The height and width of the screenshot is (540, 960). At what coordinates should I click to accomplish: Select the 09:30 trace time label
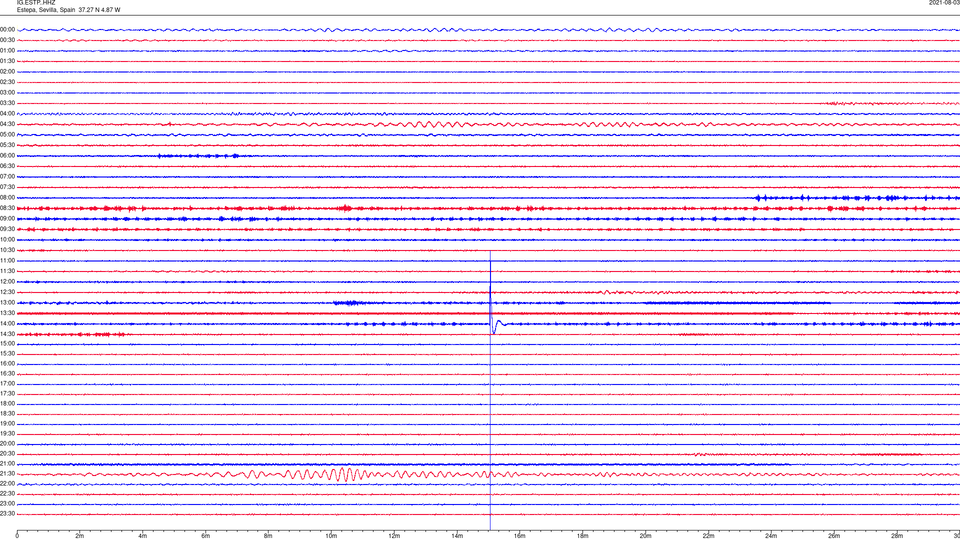pos(7,230)
